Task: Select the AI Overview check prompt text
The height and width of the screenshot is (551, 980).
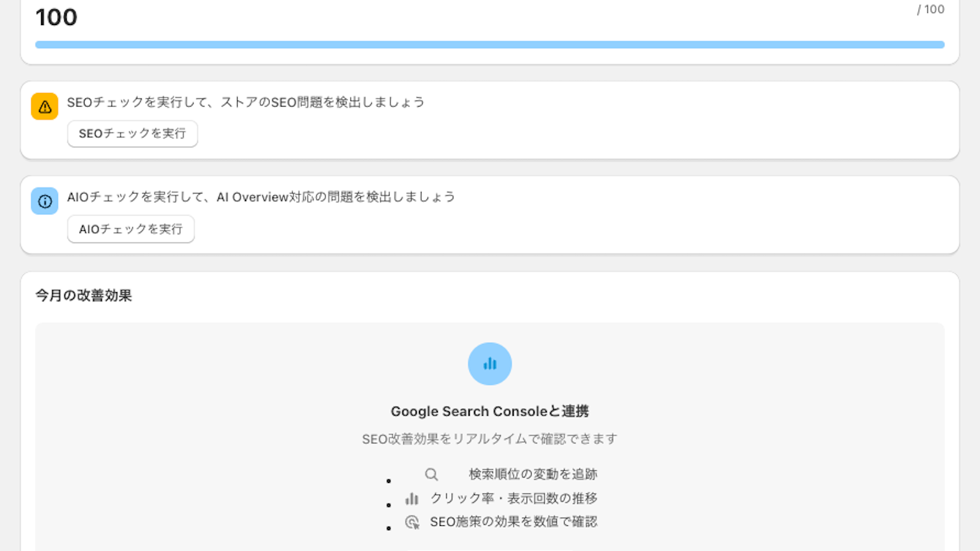Action: (x=261, y=197)
